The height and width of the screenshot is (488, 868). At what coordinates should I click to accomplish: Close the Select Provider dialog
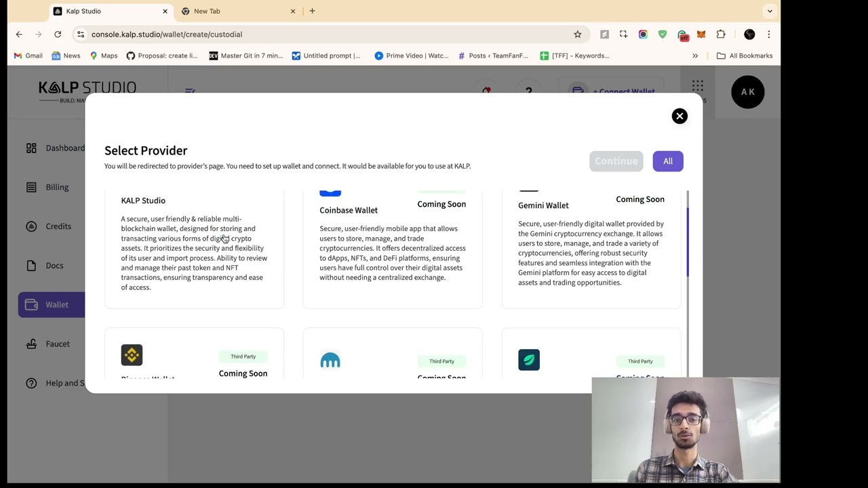[679, 116]
